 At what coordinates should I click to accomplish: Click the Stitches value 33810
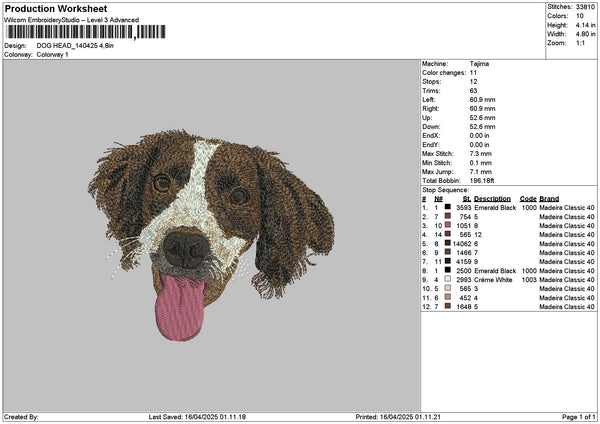pos(585,7)
